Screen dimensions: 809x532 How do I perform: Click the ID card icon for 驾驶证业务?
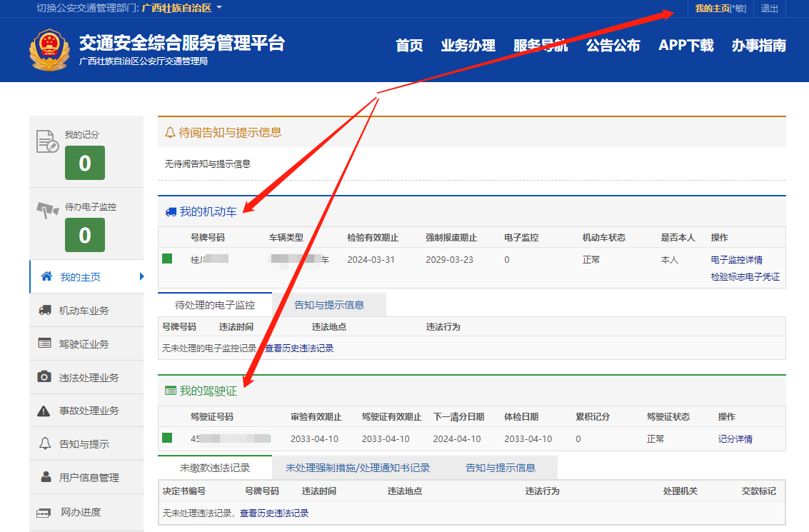coord(44,343)
